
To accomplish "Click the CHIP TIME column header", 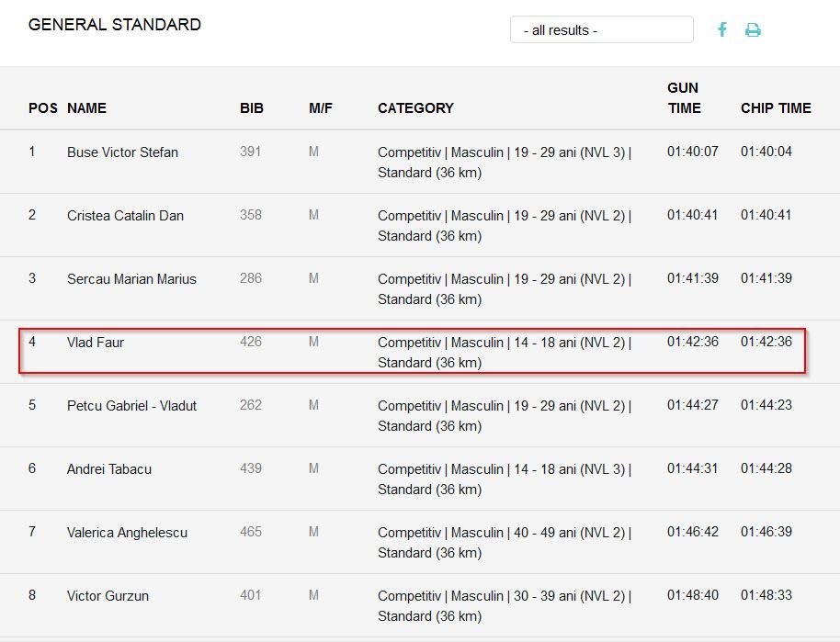I will pyautogui.click(x=776, y=108).
